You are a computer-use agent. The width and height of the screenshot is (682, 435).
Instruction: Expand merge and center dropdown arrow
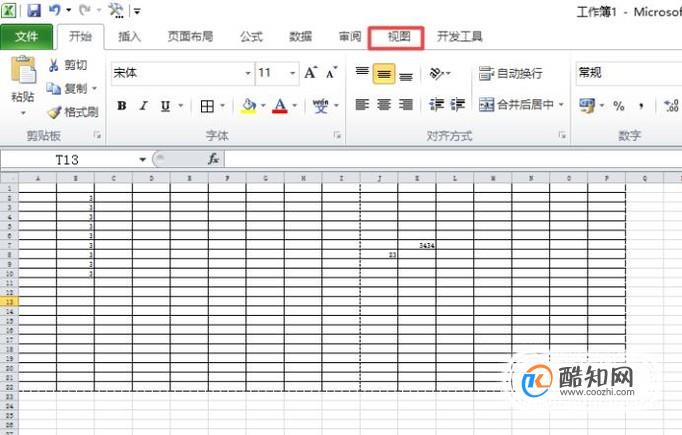click(561, 104)
